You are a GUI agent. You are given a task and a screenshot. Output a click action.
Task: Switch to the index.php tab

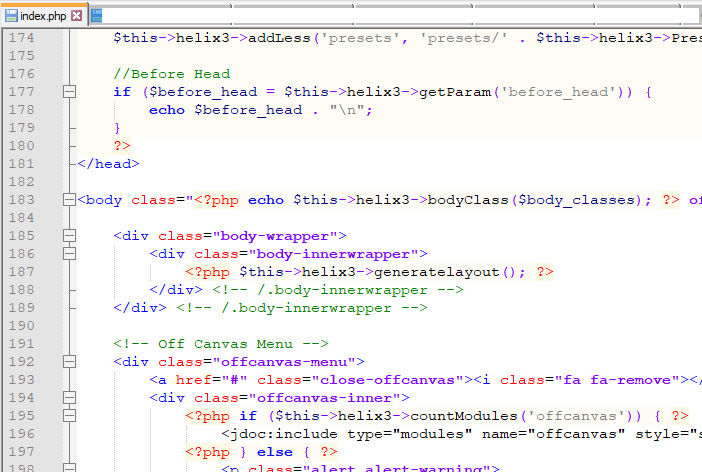click(x=44, y=16)
